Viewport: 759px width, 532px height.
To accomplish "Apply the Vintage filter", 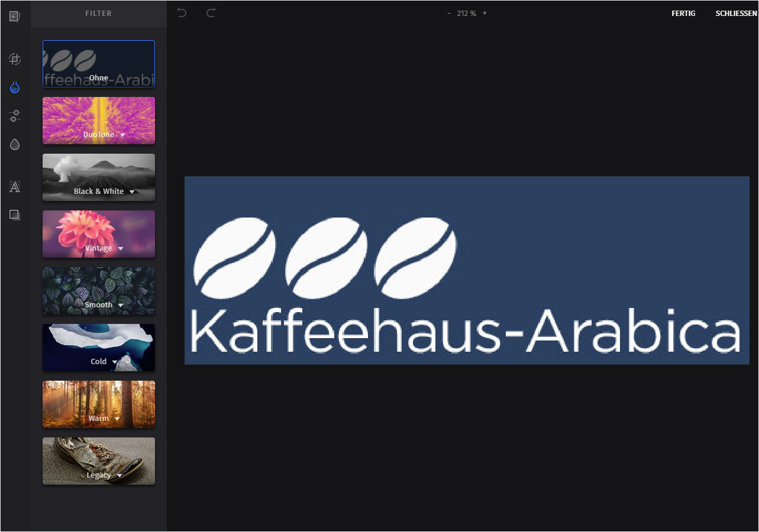I will (x=99, y=234).
